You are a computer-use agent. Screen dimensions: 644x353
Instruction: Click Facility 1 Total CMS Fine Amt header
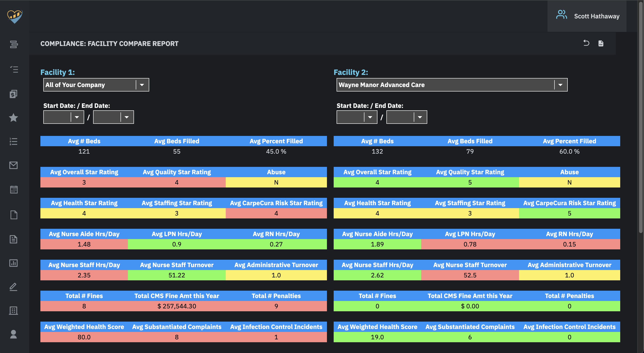coord(177,296)
